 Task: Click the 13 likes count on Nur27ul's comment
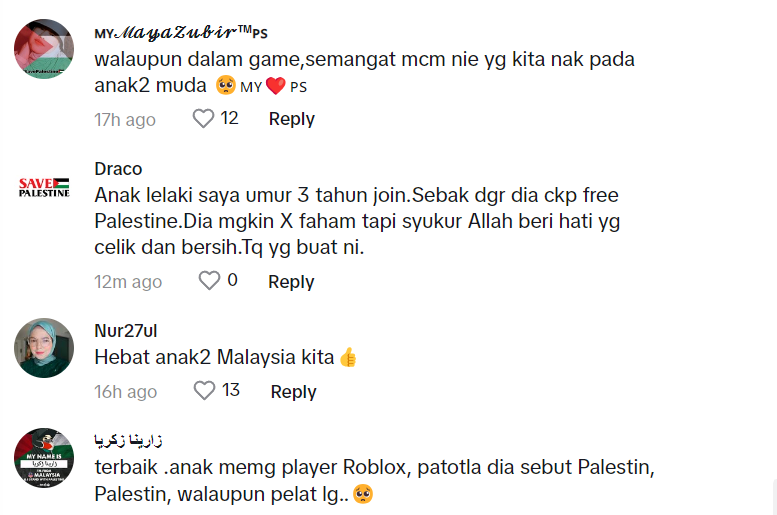pyautogui.click(x=231, y=390)
